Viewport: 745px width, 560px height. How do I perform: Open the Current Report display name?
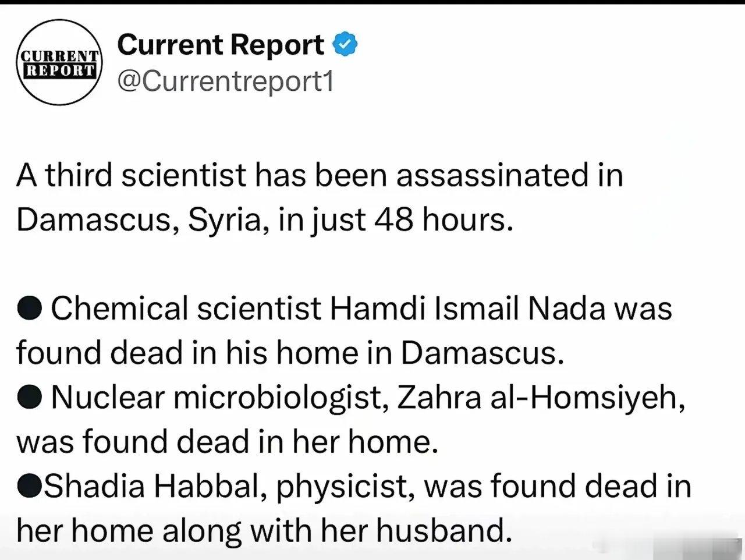[x=221, y=45]
